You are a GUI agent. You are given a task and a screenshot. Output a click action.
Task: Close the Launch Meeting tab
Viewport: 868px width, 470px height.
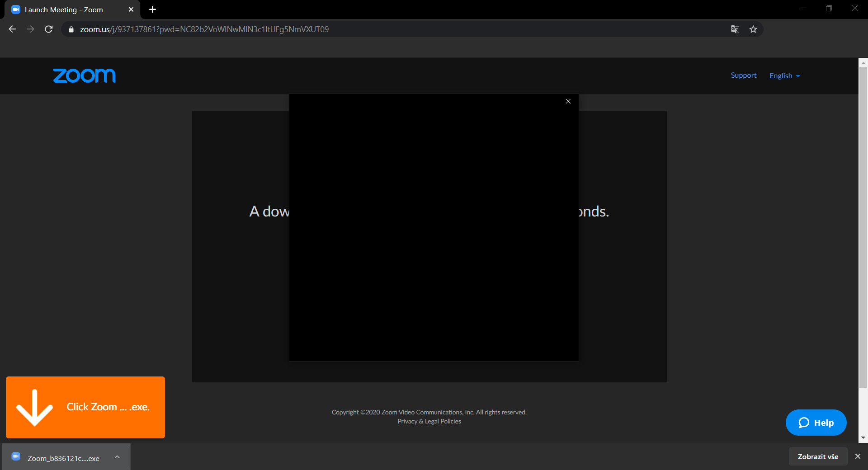click(131, 9)
